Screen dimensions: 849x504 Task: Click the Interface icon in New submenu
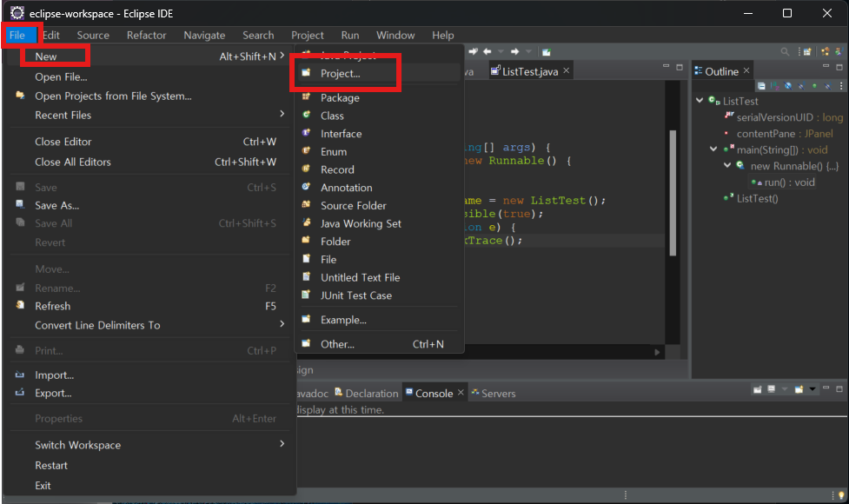coord(306,133)
